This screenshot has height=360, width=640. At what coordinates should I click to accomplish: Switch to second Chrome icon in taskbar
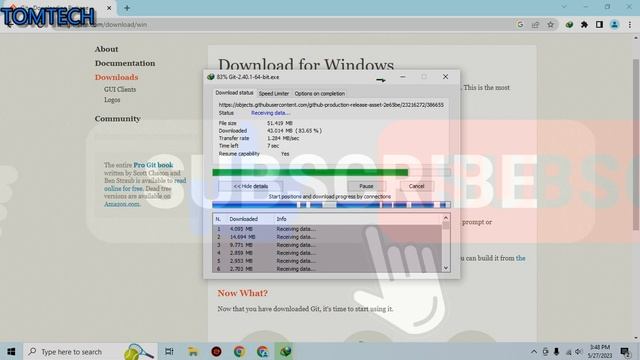tap(263, 351)
